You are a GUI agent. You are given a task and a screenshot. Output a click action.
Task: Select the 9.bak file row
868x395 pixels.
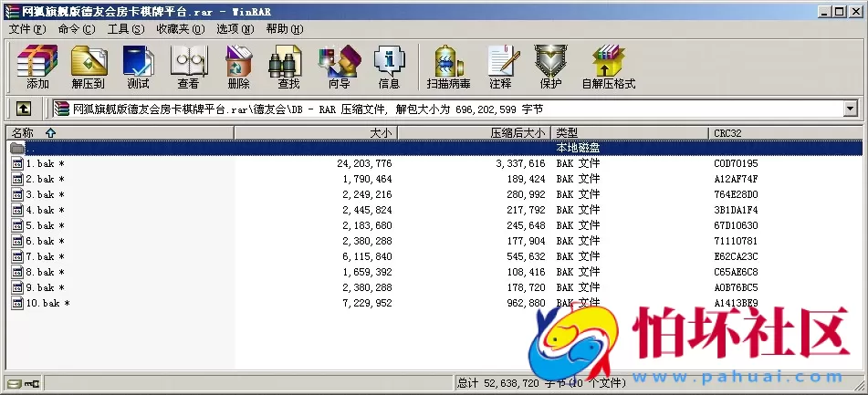click(x=434, y=287)
